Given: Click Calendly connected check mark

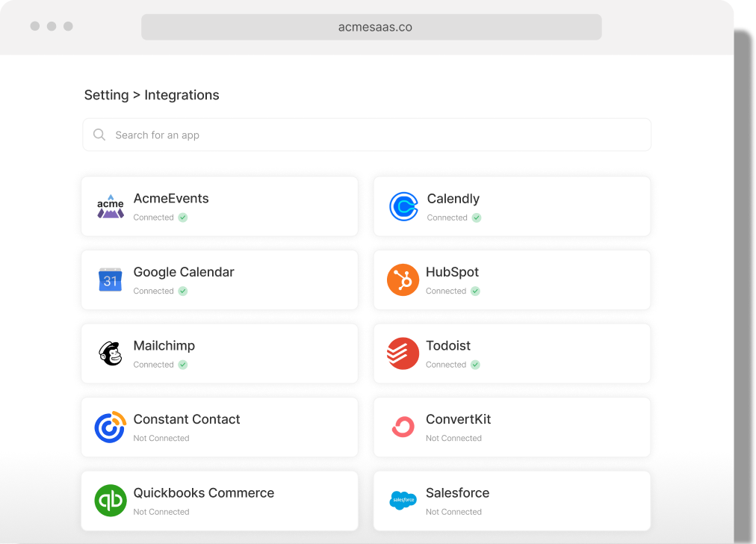Looking at the screenshot, I should tap(477, 217).
